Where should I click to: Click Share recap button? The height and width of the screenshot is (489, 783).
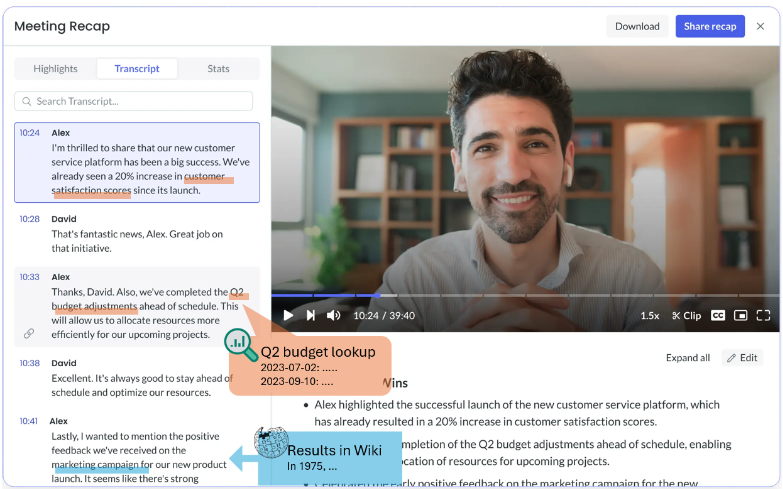[710, 26]
